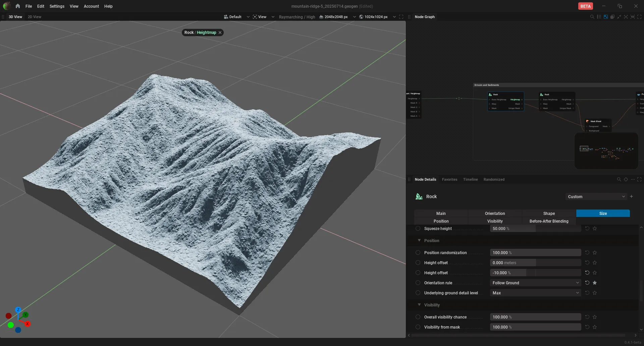Reset the Height offset percent value

point(587,273)
